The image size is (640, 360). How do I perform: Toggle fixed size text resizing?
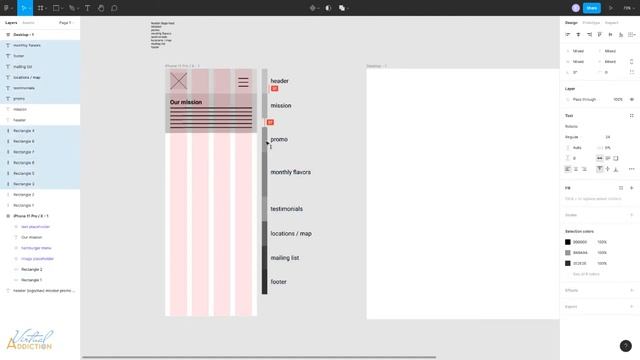(x=616, y=158)
